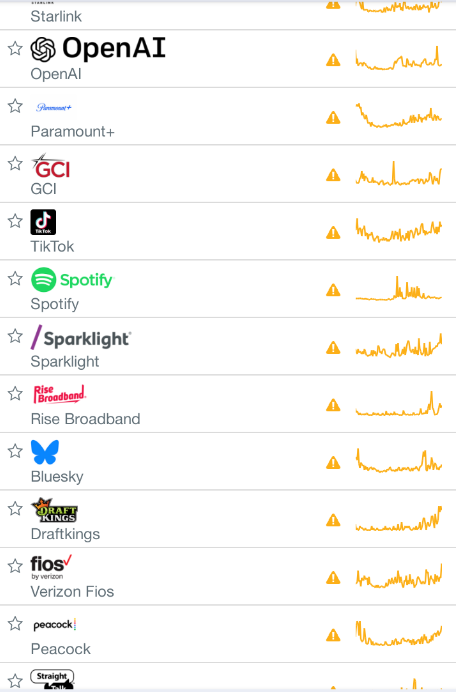Click the Peacock warning triangle icon
456x692 pixels.
333,635
